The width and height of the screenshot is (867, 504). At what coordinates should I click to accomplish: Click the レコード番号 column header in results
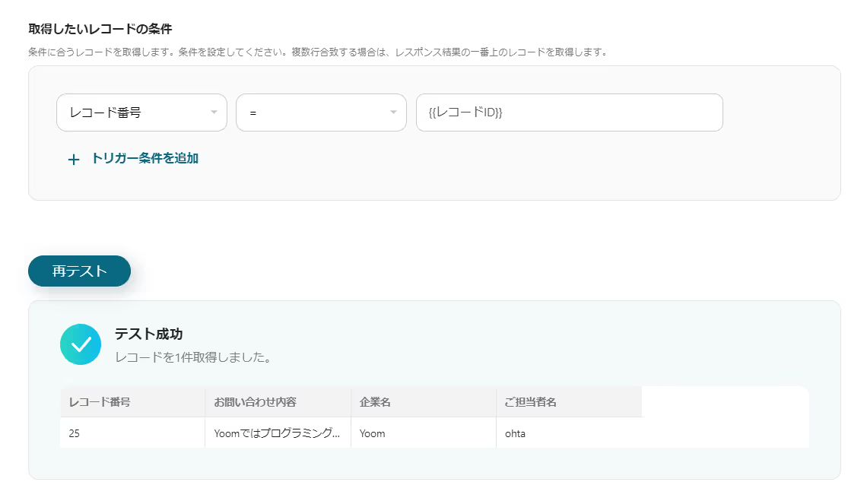tap(132, 402)
